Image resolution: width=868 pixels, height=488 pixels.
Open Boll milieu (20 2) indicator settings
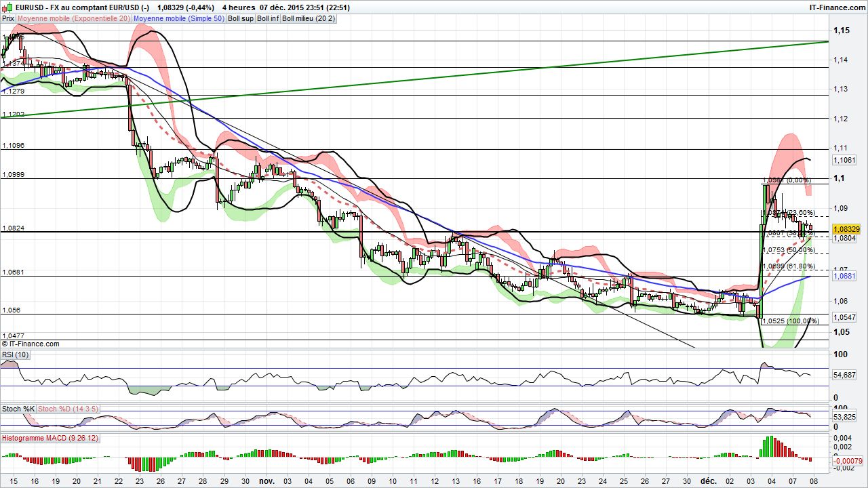click(309, 18)
